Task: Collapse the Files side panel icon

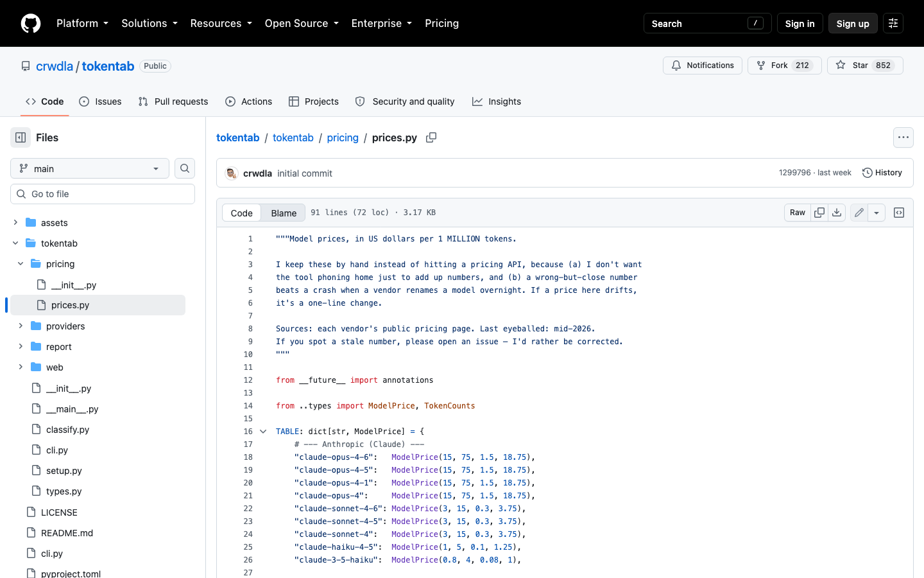Action: [x=21, y=137]
